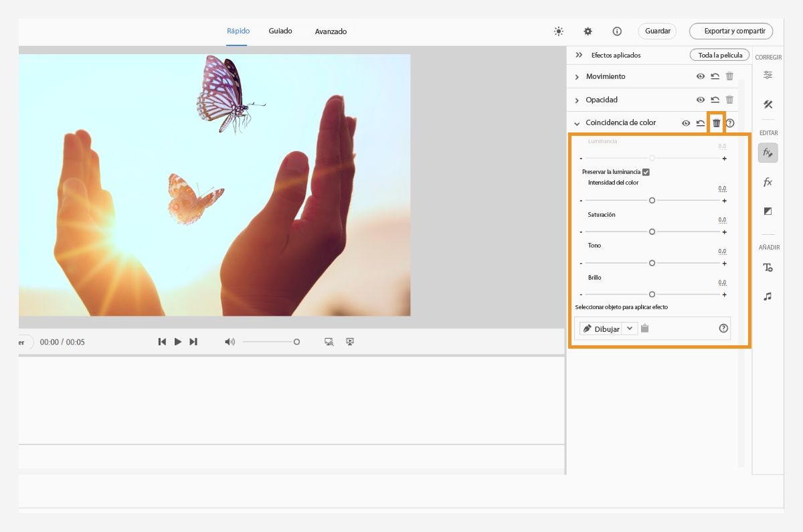Image resolution: width=803 pixels, height=532 pixels.
Task: Reset the Movimiento effect
Action: pyautogui.click(x=715, y=77)
